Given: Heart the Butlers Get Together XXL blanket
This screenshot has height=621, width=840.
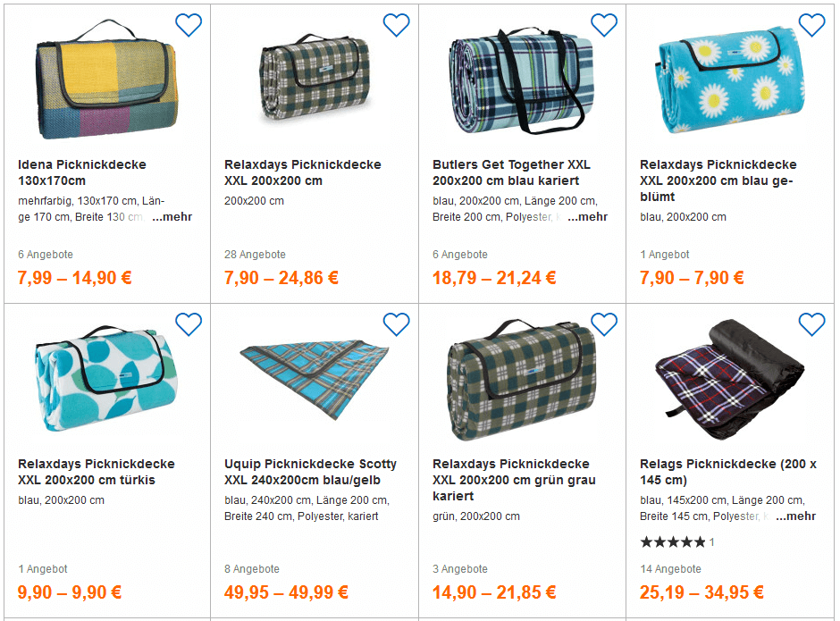Looking at the screenshot, I should (x=604, y=25).
